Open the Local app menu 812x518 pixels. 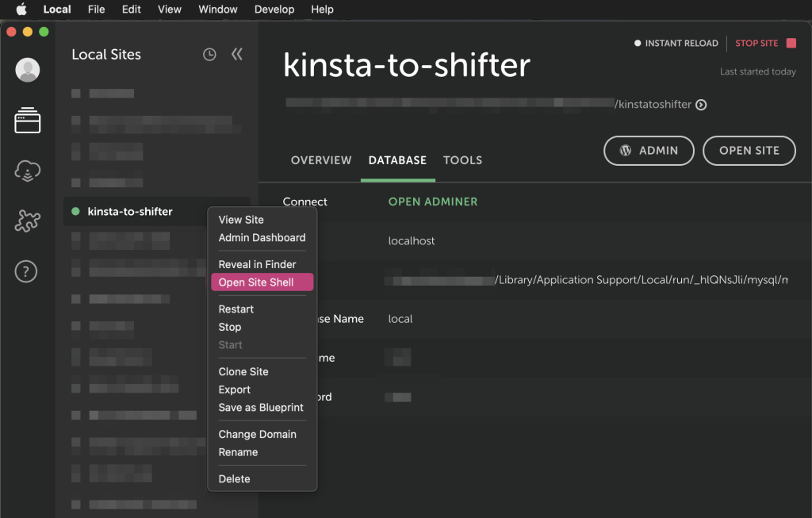coord(57,10)
